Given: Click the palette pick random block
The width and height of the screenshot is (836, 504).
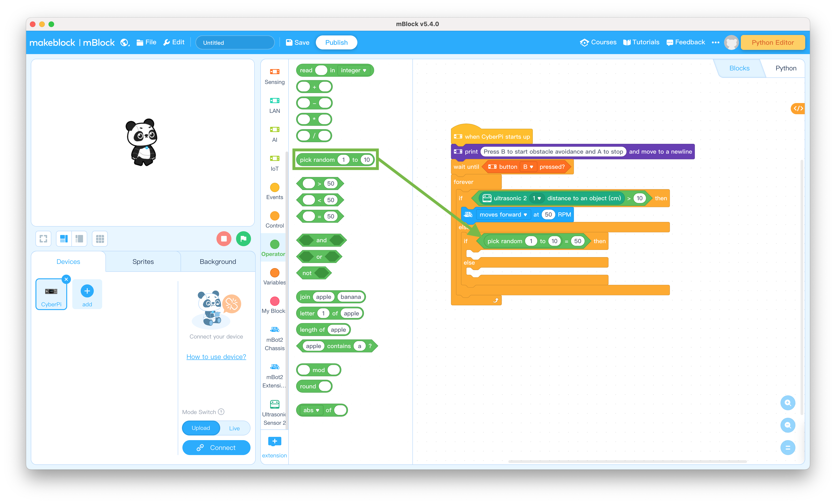Looking at the screenshot, I should pos(335,160).
